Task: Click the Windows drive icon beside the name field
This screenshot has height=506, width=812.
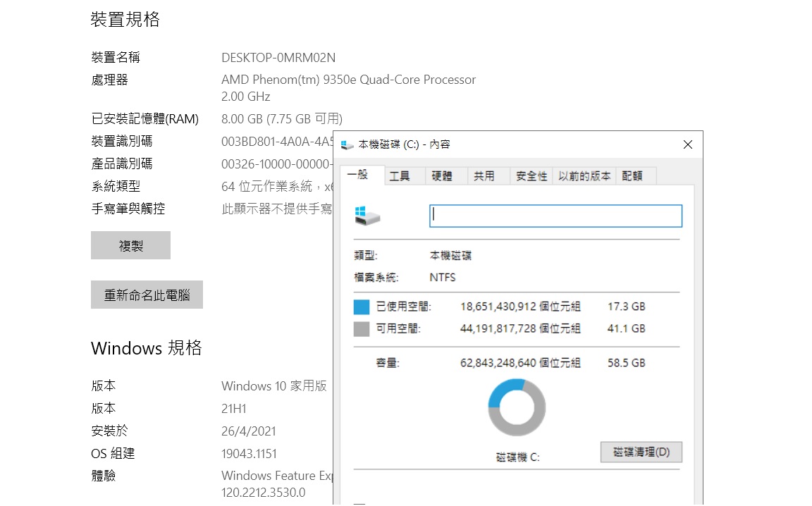Action: [x=367, y=215]
